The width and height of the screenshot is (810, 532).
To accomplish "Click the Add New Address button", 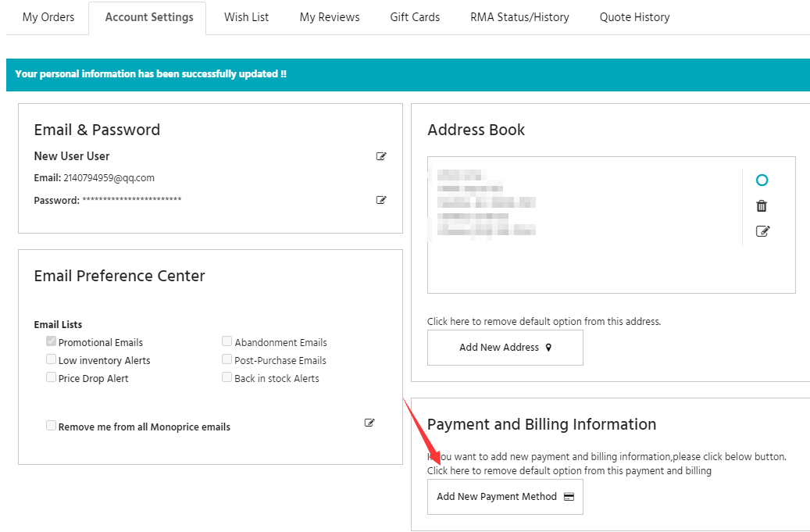I will point(505,348).
